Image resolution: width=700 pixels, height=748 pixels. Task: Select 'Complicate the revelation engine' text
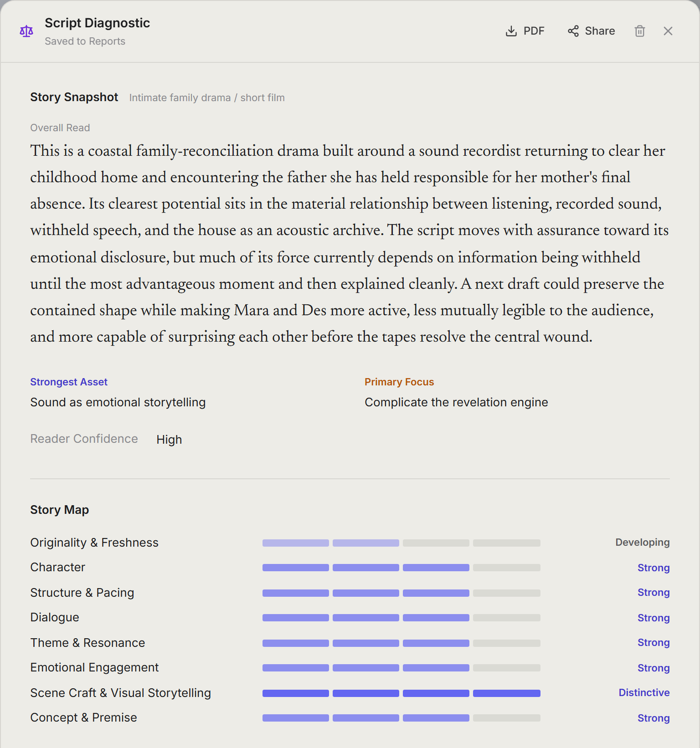[456, 402]
